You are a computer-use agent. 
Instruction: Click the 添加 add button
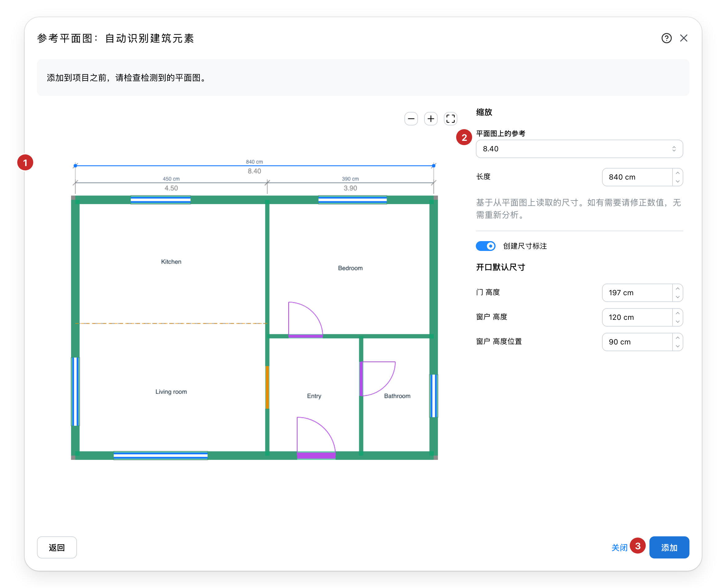tap(669, 547)
